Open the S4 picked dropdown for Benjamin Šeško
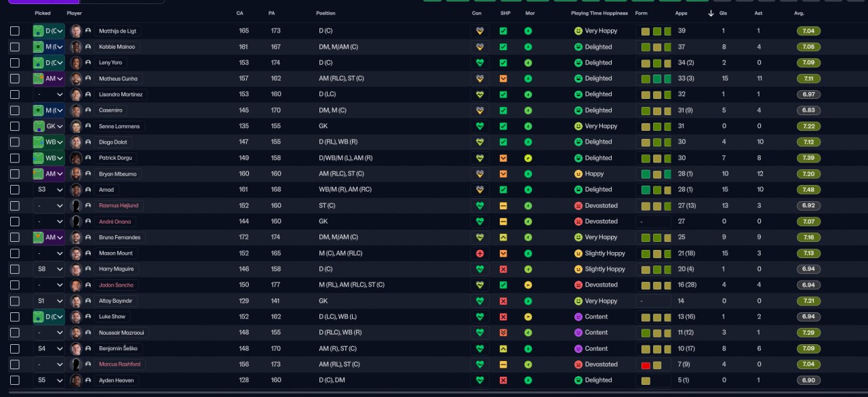Viewport: 868px width, 397px height. pos(49,349)
